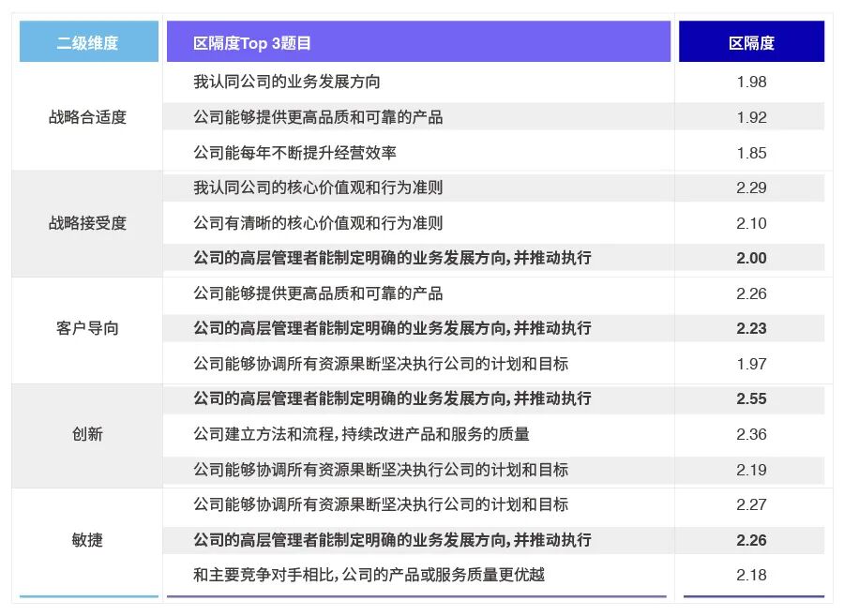
Task: Click 和主要竞争对手相比 question row
Action: [366, 575]
